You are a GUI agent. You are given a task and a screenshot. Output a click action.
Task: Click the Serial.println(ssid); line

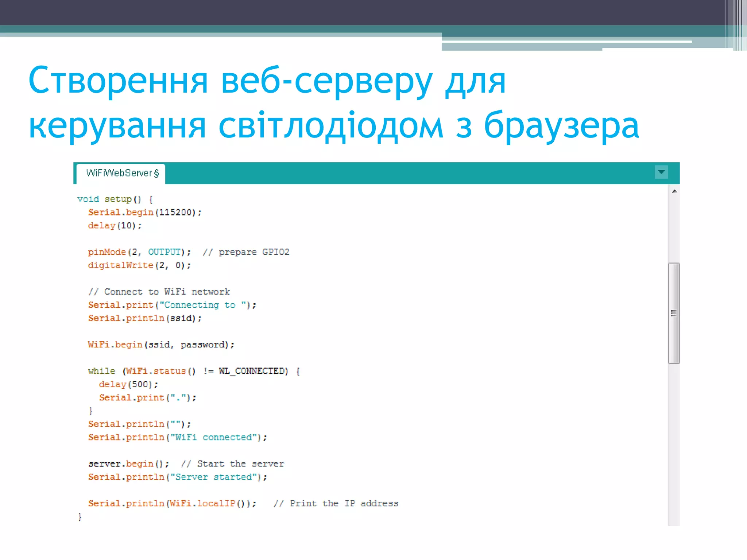coord(145,318)
